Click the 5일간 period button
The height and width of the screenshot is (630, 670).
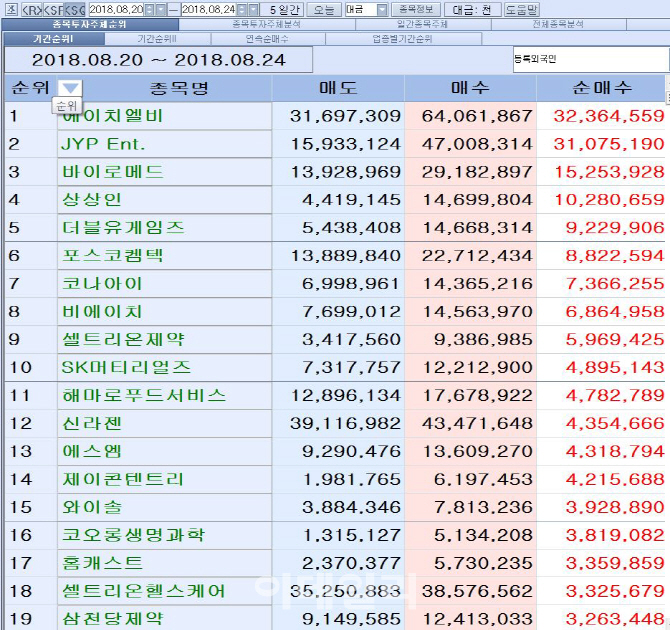284,9
